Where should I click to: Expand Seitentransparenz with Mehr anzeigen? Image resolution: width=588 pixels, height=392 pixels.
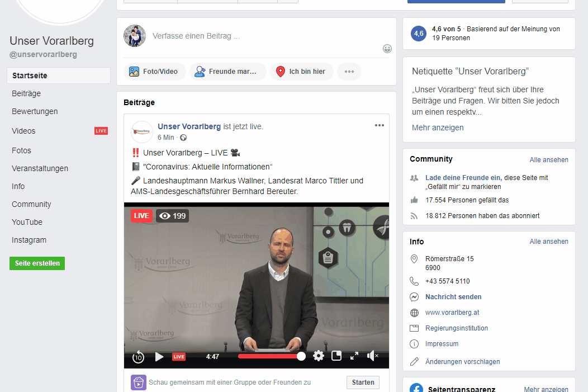(546, 389)
